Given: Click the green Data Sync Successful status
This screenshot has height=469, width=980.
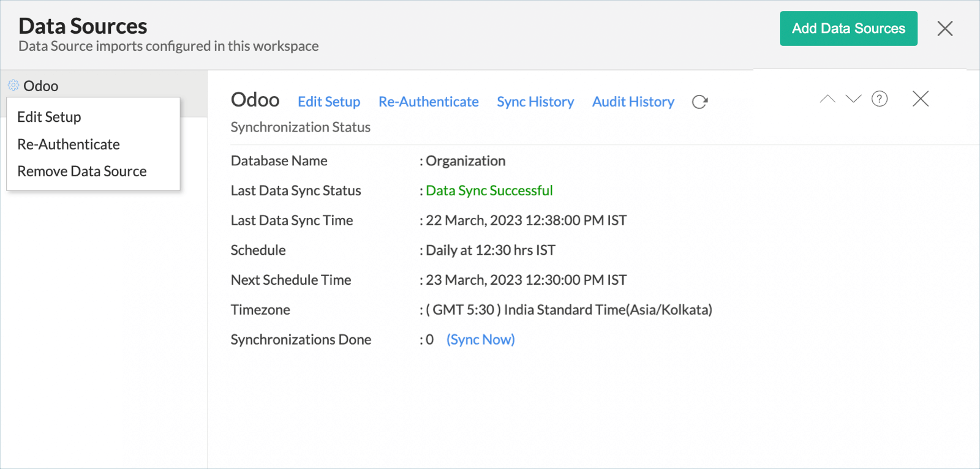Looking at the screenshot, I should (489, 190).
